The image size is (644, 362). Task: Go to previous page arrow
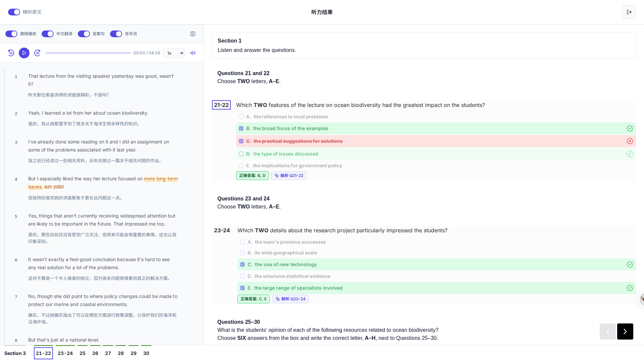[608, 331]
